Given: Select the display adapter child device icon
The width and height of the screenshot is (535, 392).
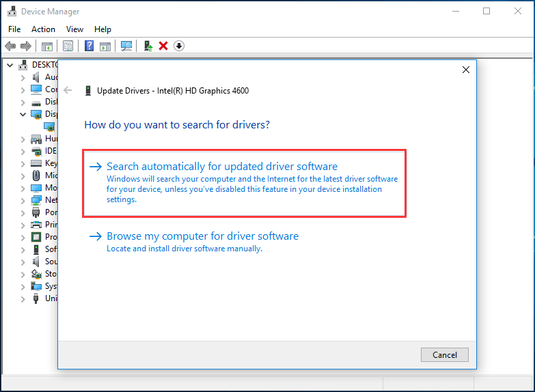Looking at the screenshot, I should tap(49, 126).
